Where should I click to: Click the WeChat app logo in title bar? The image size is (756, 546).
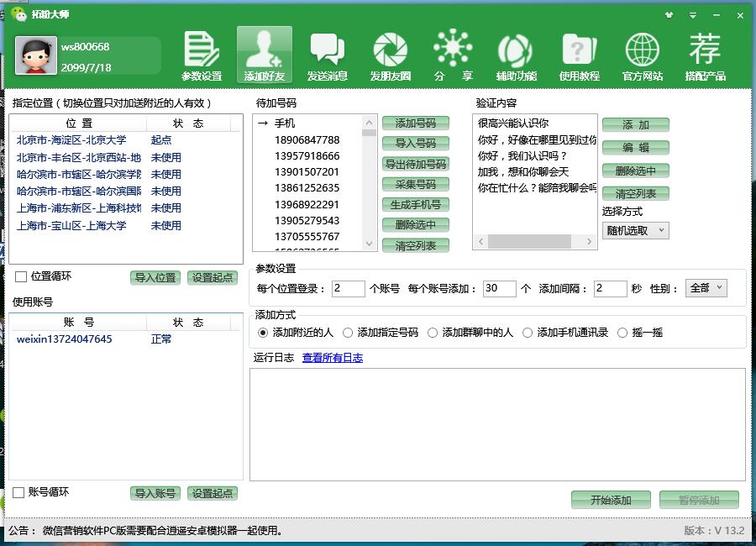pyautogui.click(x=18, y=14)
